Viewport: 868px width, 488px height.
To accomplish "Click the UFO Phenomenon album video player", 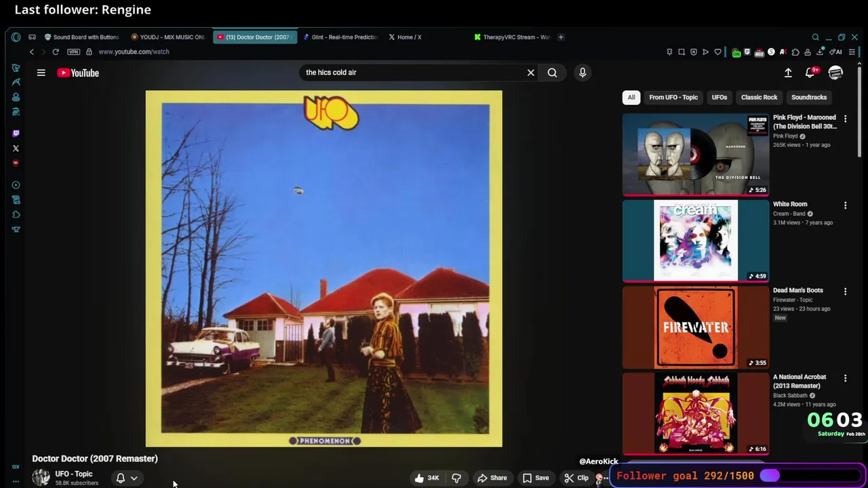I will coord(324,268).
